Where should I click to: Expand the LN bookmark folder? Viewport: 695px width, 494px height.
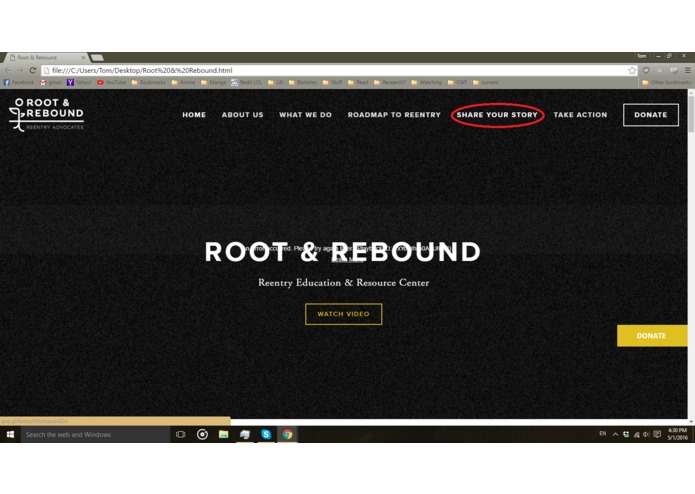coord(275,82)
